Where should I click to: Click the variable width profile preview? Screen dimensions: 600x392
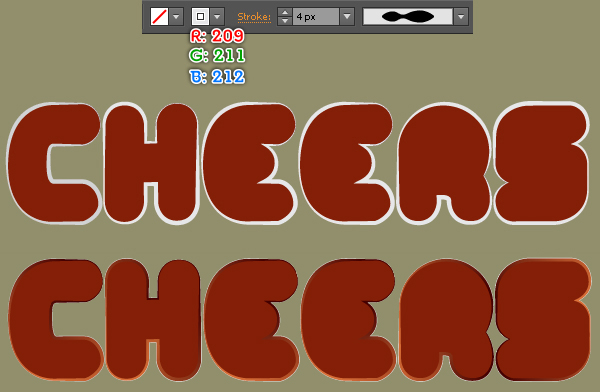(x=408, y=17)
